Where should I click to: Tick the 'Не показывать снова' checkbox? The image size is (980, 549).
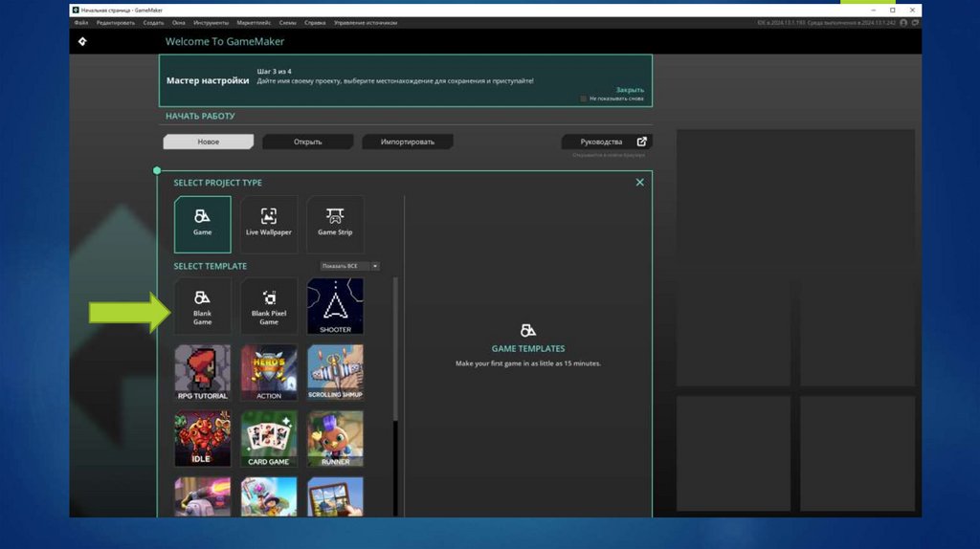tap(584, 99)
